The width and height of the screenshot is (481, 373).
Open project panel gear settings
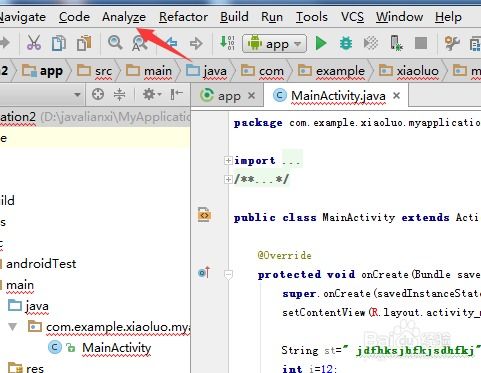click(x=151, y=94)
